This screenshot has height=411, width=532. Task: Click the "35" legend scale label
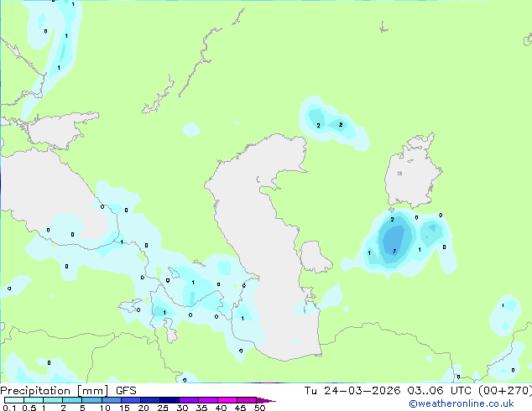[201, 408]
